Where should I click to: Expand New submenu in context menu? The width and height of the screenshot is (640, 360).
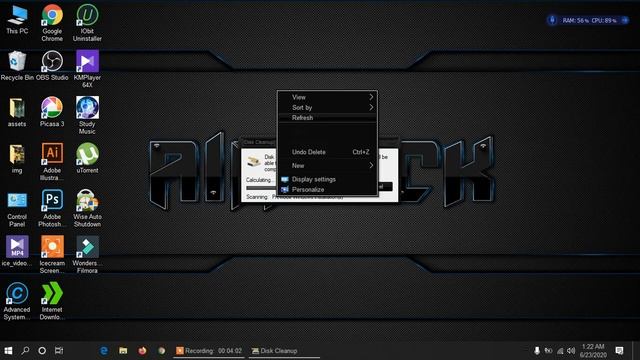pyautogui.click(x=327, y=165)
